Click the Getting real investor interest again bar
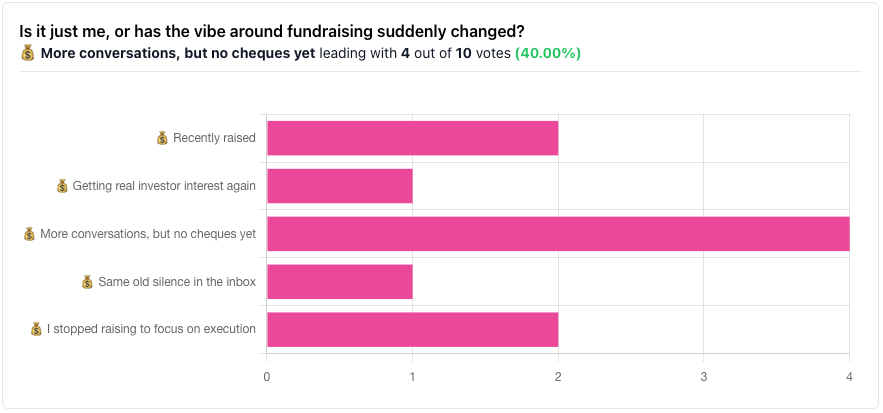Screen dimensions: 883x413 pos(339,186)
